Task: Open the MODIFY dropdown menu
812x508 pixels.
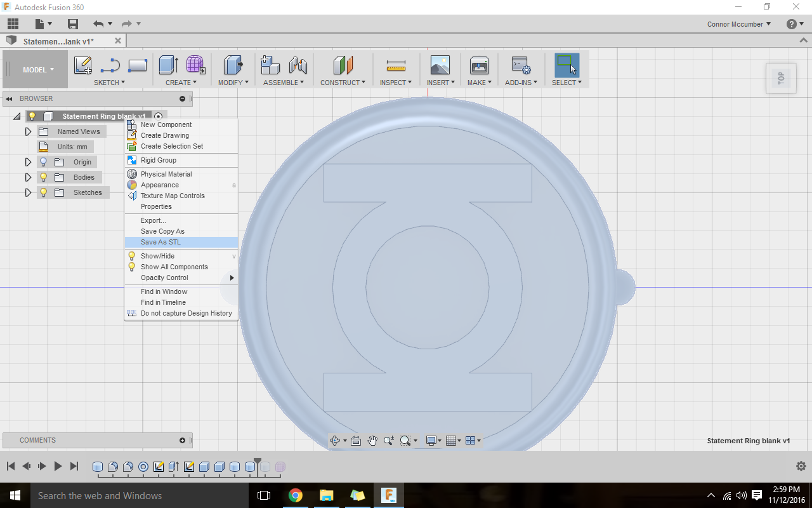Action: pyautogui.click(x=233, y=83)
